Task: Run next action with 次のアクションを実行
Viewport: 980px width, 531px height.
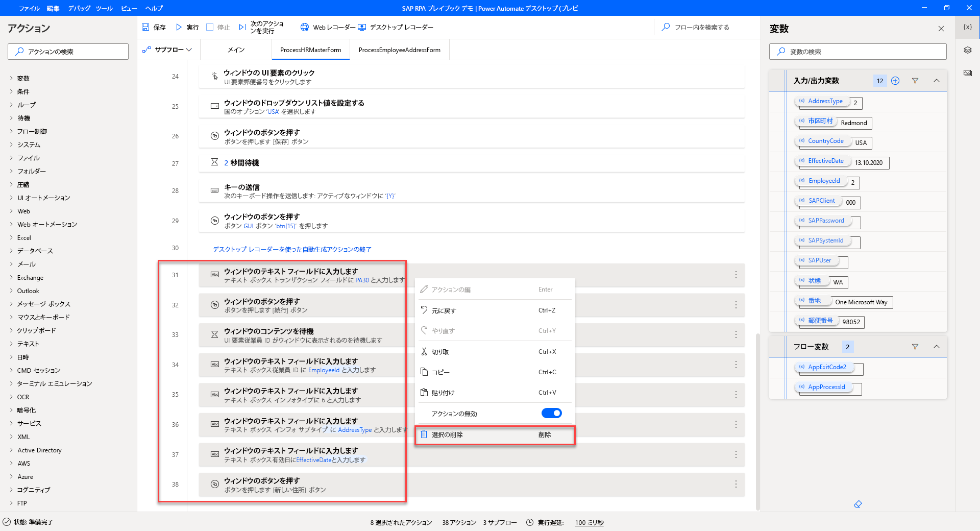Action: [261, 27]
